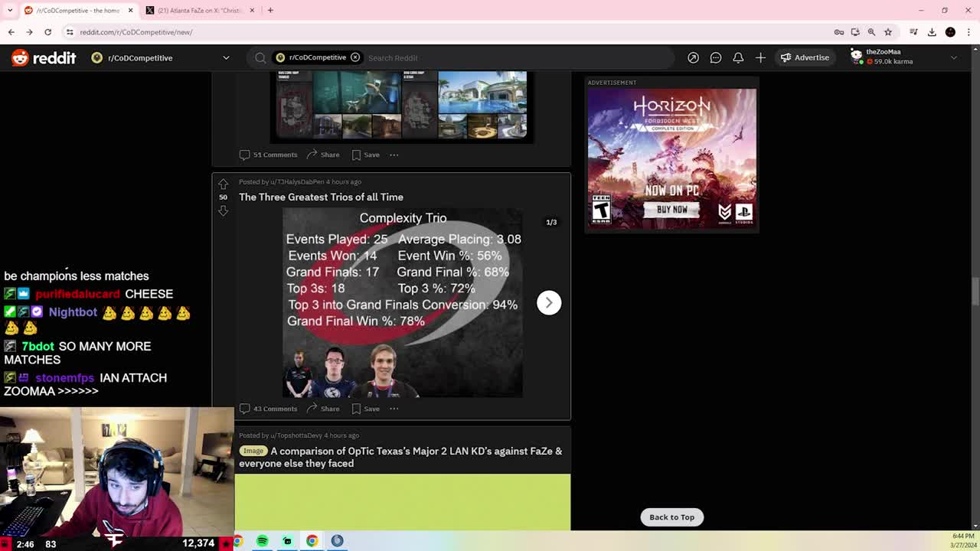The height and width of the screenshot is (551, 980).
Task: Upvote the Three Greatest Trios post
Action: (x=223, y=184)
